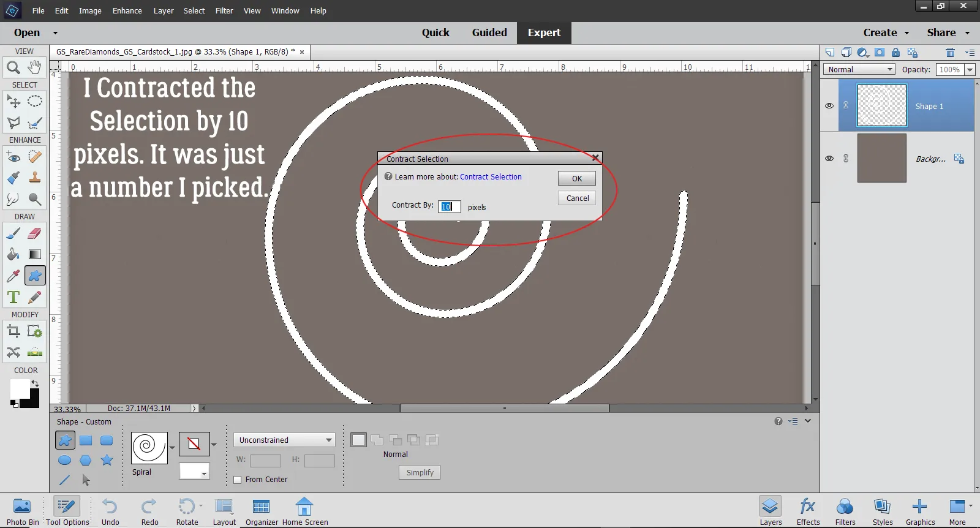Choose the Paint Bucket tool
The width and height of the screenshot is (980, 528).
tap(13, 255)
